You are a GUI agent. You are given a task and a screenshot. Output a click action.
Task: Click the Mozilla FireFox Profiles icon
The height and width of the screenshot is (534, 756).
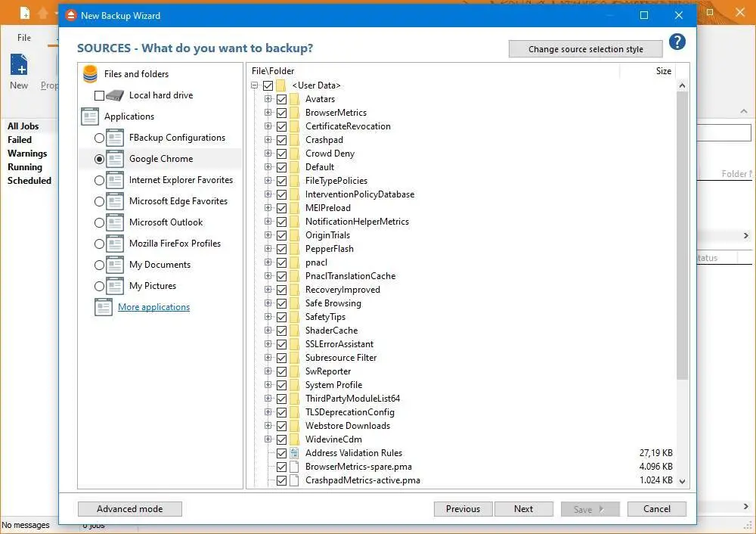[x=115, y=244]
